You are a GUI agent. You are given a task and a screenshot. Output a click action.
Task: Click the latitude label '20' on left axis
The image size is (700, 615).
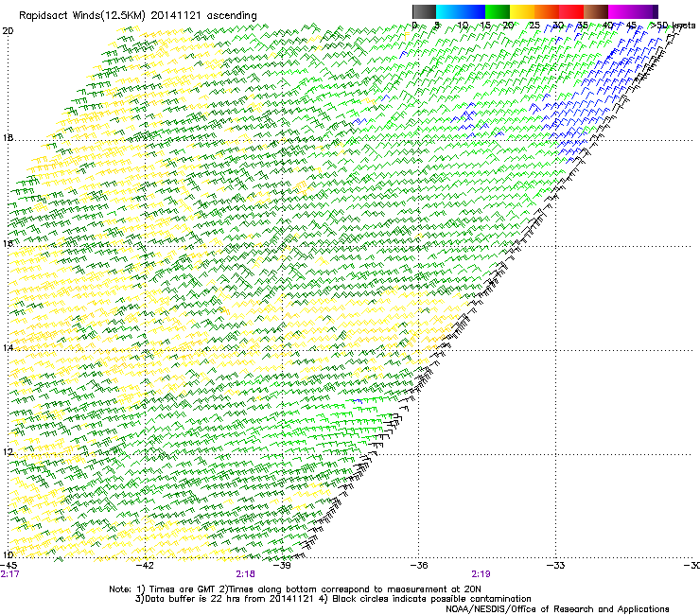8,31
